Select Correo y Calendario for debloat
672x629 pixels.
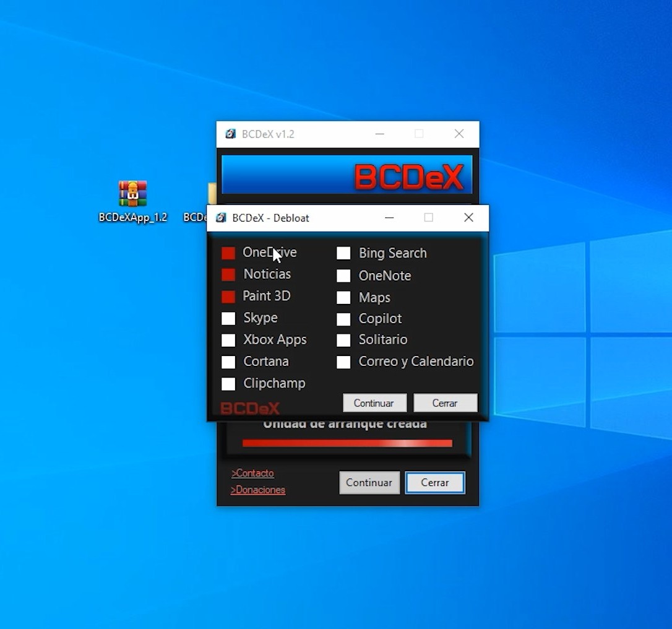click(343, 362)
